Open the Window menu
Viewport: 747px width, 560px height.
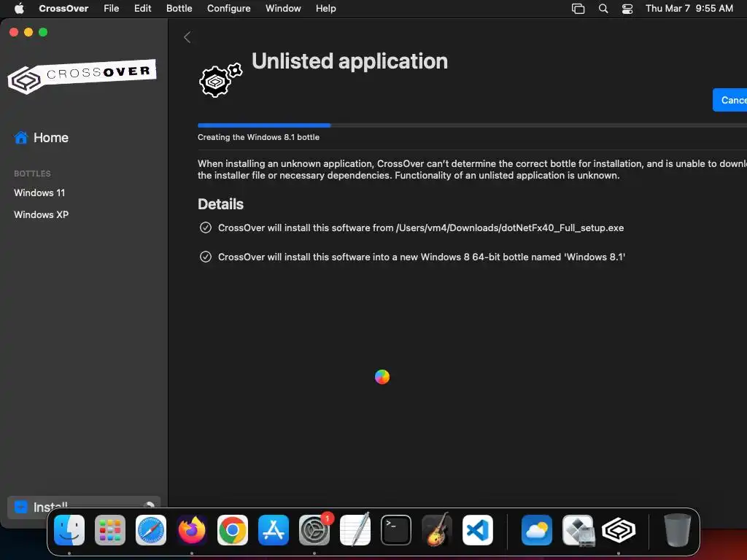[x=283, y=8]
